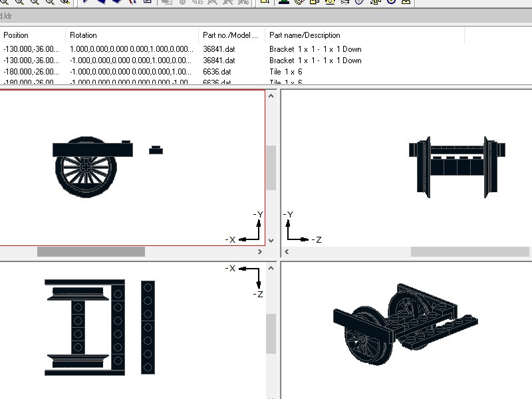The width and height of the screenshot is (532, 399).
Task: Select rotation cell -1.000,0.000,0.000 0.000,0.000,1.00
Action: coord(130,72)
